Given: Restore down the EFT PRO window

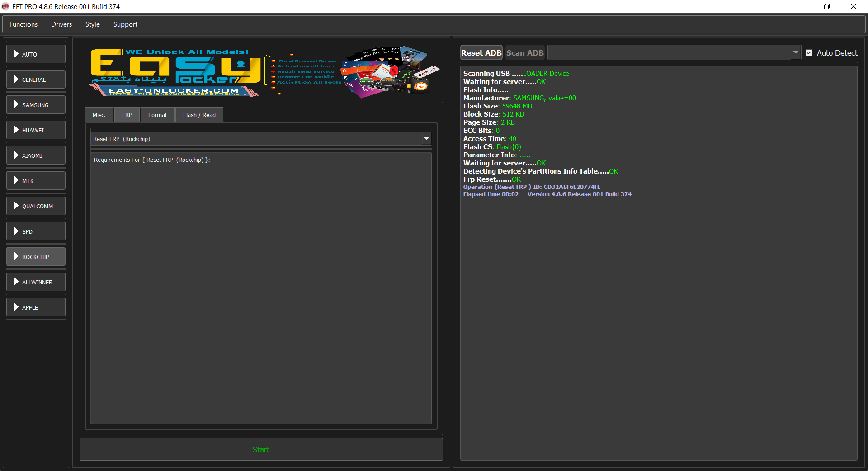Looking at the screenshot, I should tap(827, 6).
